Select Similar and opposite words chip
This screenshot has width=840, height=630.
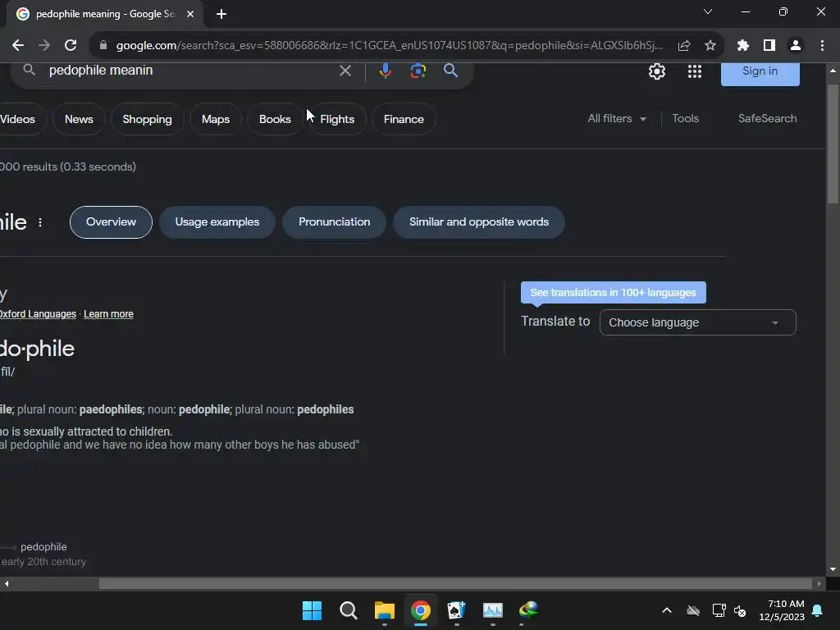[479, 221]
